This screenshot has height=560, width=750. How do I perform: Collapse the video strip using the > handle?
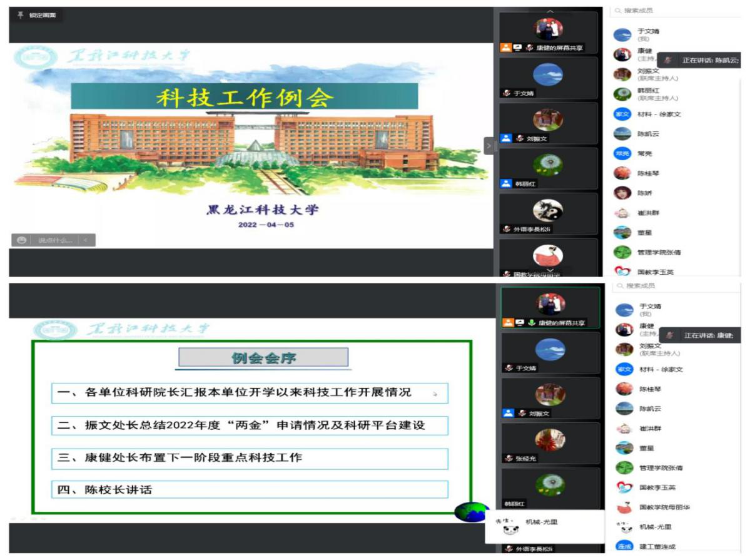[x=489, y=145]
